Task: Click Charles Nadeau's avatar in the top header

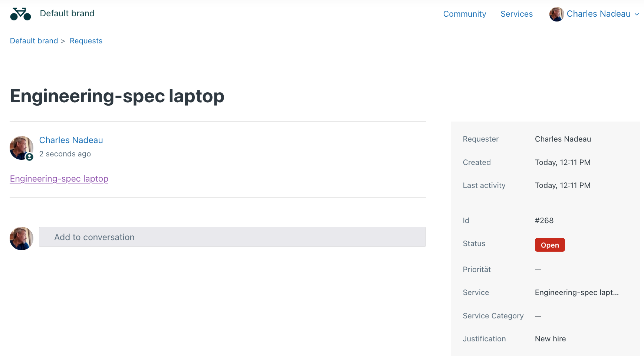Action: pyautogui.click(x=556, y=14)
